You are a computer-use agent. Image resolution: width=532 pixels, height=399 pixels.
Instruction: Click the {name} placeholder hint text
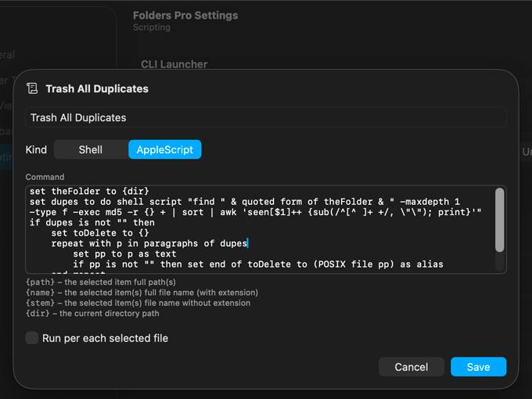tap(142, 293)
